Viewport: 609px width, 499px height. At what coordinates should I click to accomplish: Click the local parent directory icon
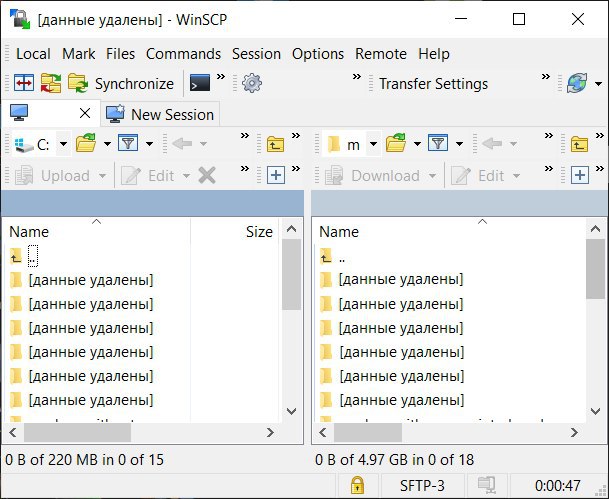pyautogui.click(x=275, y=144)
